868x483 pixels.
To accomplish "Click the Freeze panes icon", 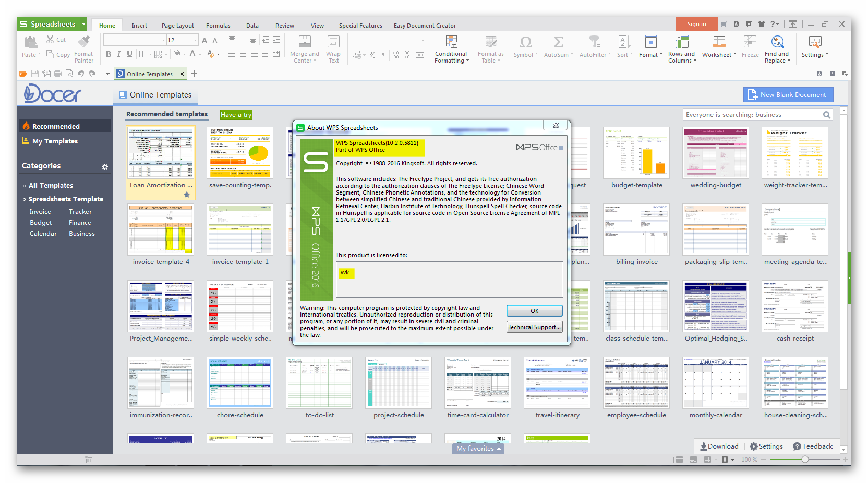I will pyautogui.click(x=750, y=42).
